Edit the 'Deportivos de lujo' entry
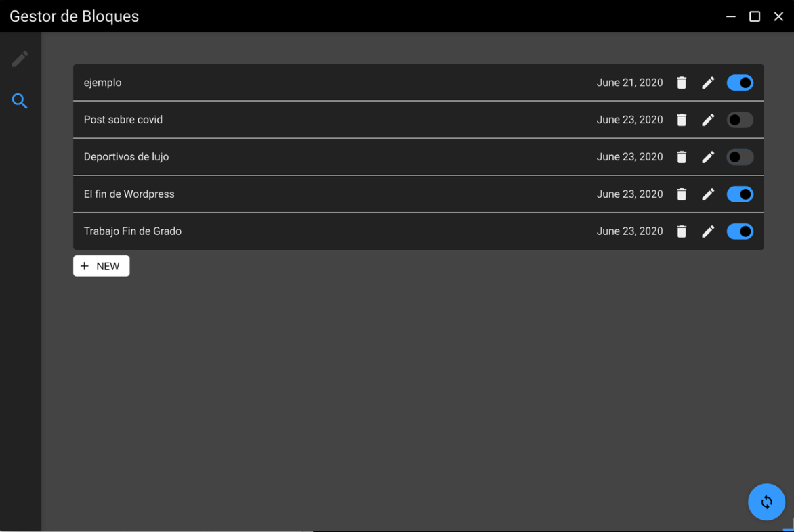 (708, 157)
